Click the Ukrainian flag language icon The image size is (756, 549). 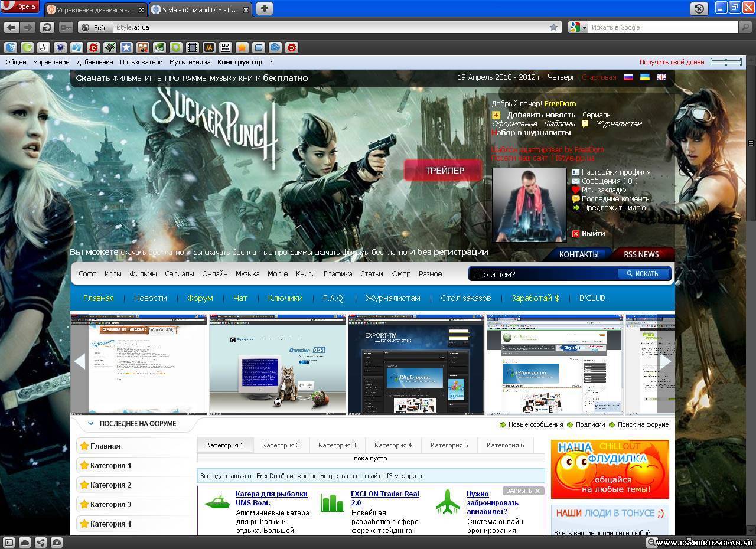pyautogui.click(x=645, y=77)
